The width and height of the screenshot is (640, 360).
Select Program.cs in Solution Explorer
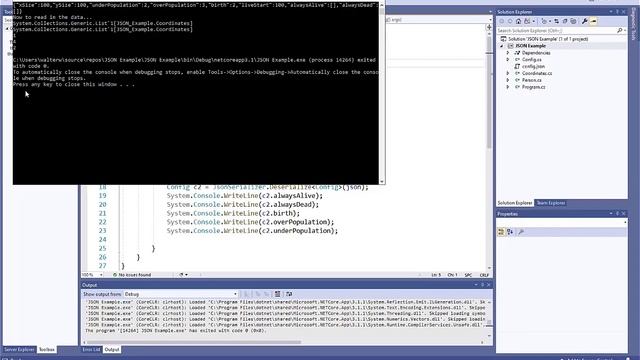coord(533,87)
